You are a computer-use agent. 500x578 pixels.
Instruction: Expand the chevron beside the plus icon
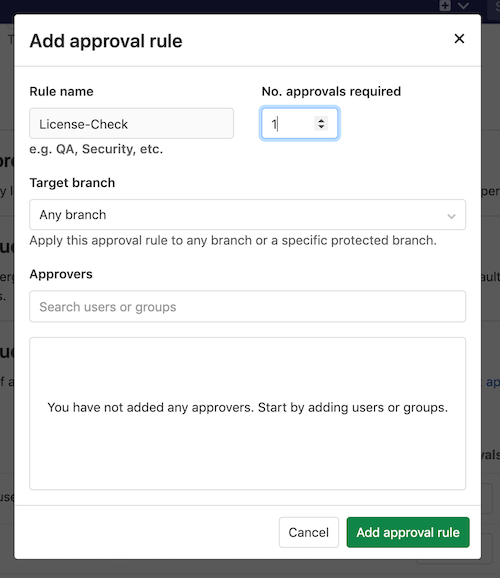(463, 6)
